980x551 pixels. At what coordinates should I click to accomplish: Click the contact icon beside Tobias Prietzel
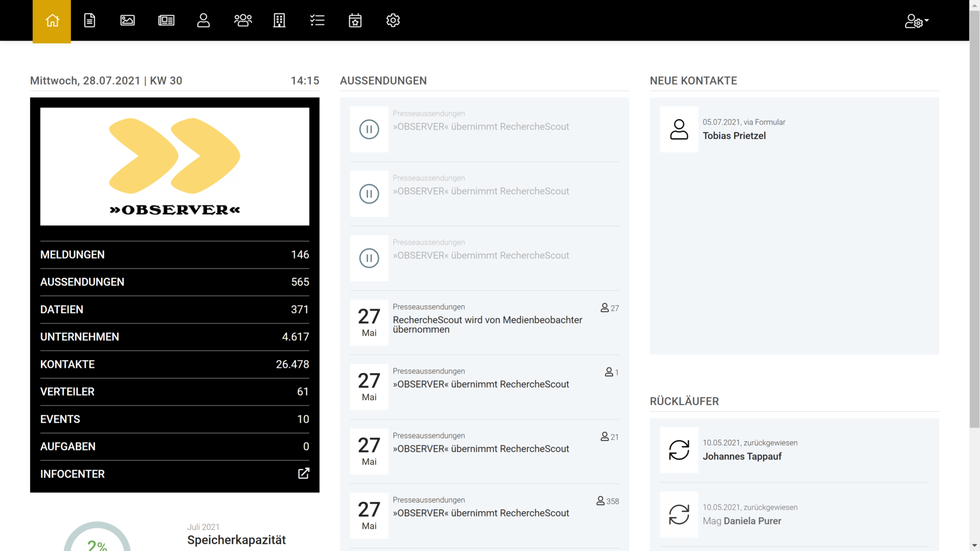[679, 129]
